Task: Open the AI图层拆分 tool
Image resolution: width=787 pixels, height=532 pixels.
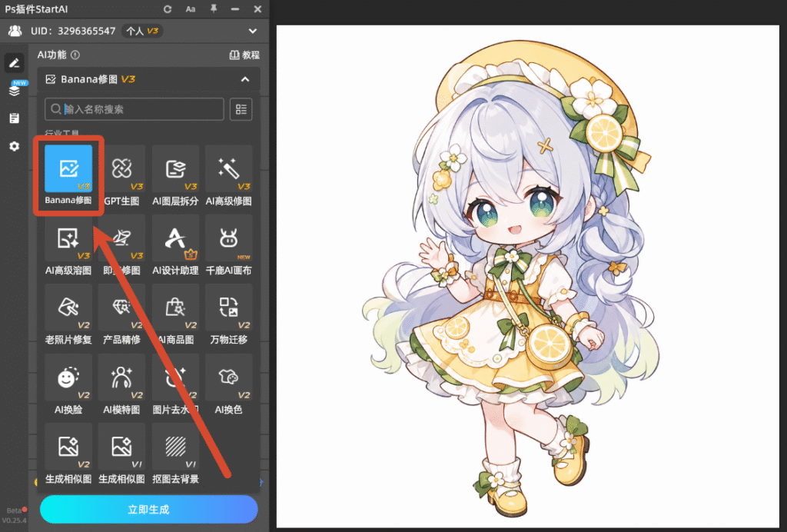Action: tap(175, 169)
